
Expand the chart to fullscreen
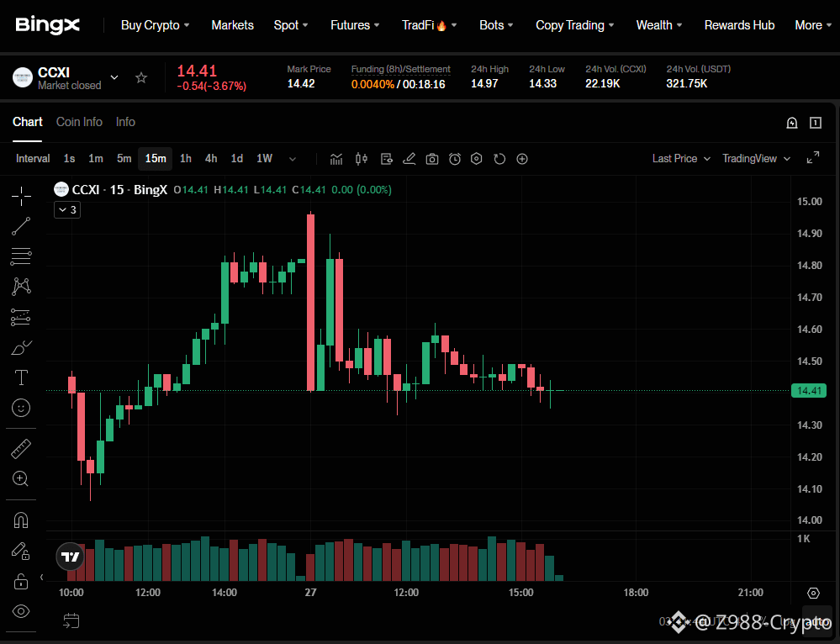click(813, 157)
